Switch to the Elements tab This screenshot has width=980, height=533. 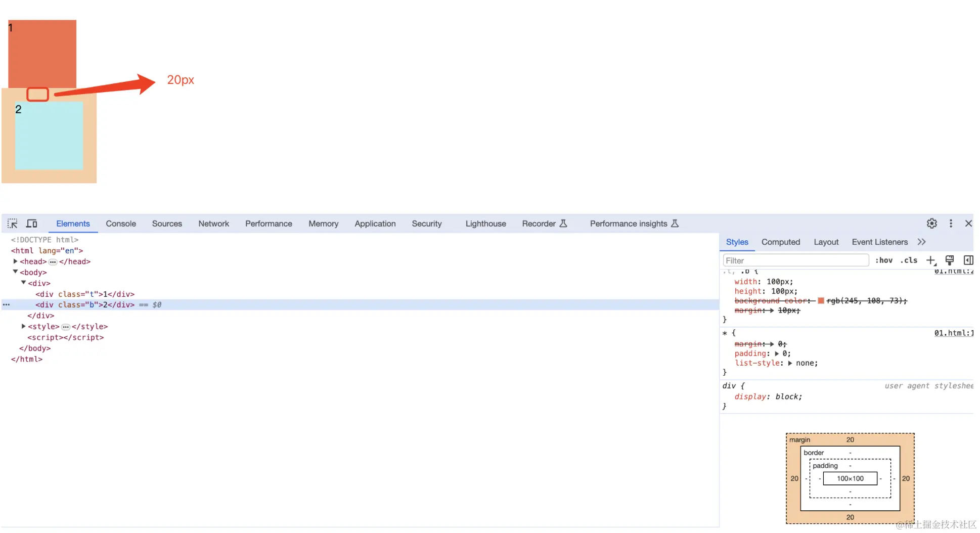(73, 224)
